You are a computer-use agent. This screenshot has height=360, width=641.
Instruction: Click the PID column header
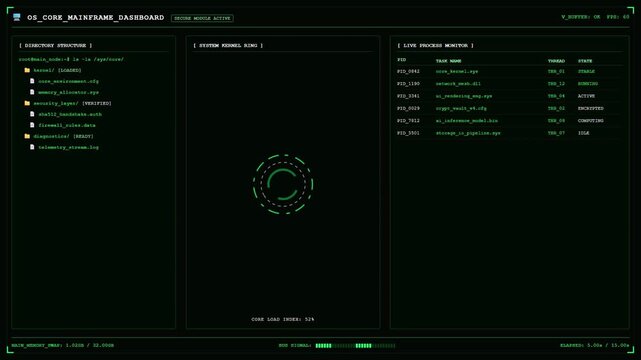401,60
